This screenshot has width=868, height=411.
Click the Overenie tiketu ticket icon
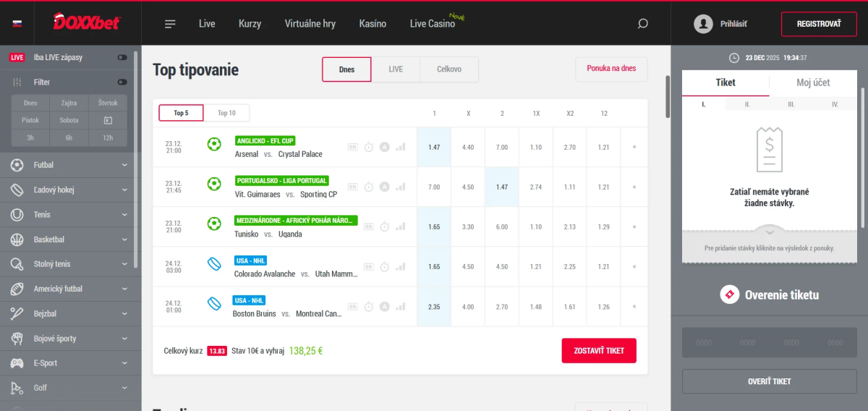(729, 295)
